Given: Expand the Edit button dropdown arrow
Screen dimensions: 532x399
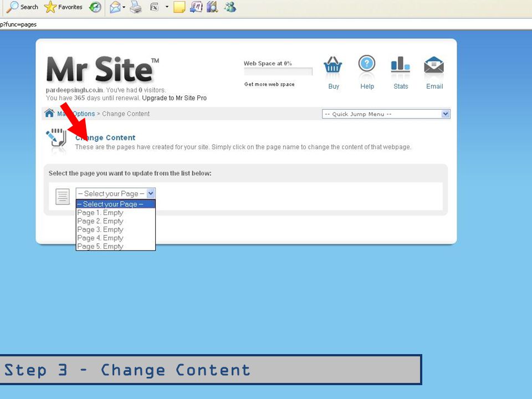Looking at the screenshot, I should coord(167,7).
